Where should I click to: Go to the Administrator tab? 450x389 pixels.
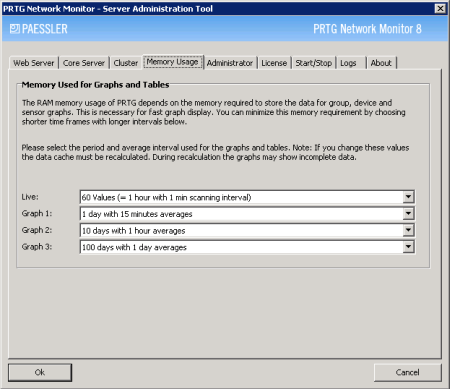[x=230, y=63]
